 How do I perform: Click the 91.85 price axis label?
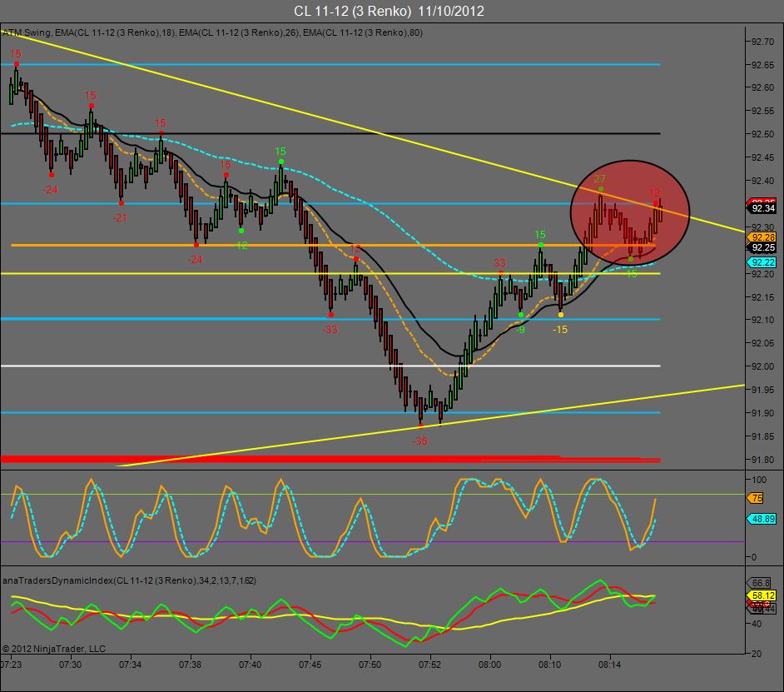coord(763,436)
